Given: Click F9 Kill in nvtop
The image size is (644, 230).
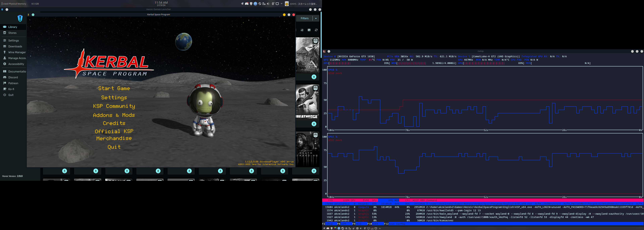Looking at the screenshot, I should click(x=360, y=224).
